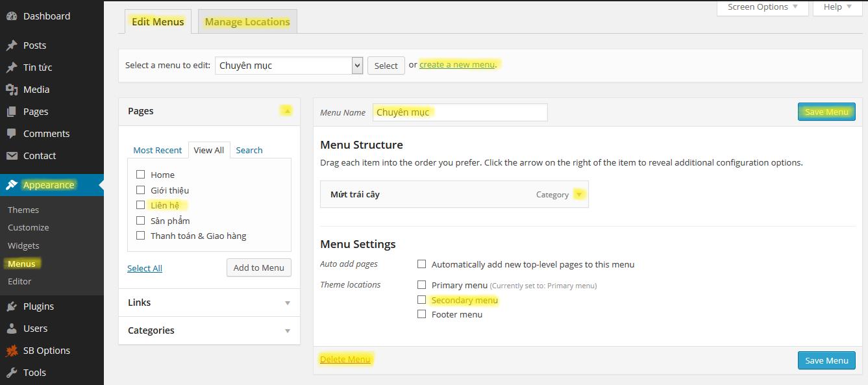Click the Menu Name input field
This screenshot has width=868, height=385.
coord(460,112)
